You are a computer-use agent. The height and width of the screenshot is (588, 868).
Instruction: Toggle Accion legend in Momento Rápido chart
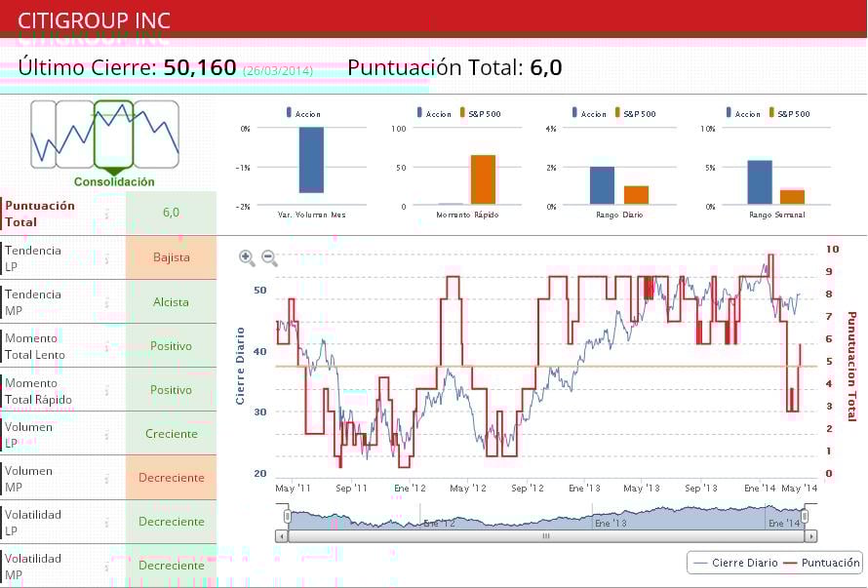click(x=434, y=113)
